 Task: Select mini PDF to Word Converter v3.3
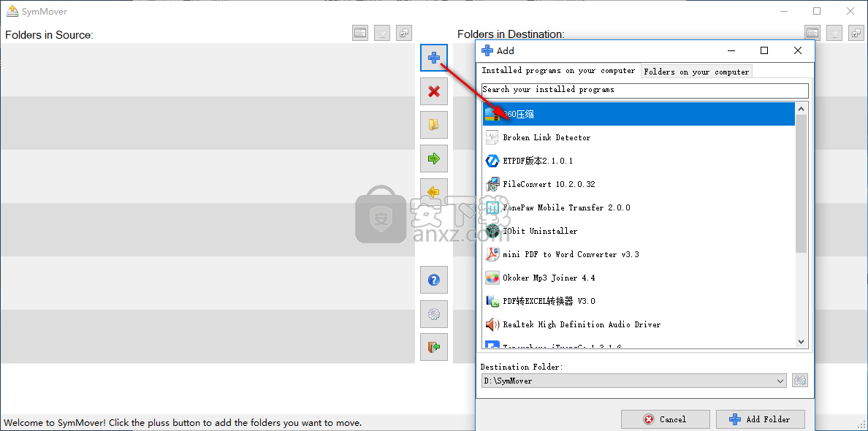coord(639,254)
